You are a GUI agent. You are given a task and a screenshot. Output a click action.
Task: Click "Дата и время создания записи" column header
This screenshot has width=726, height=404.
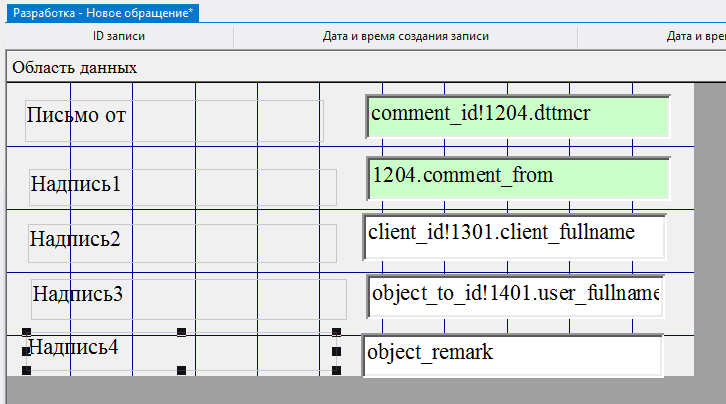tap(405, 36)
